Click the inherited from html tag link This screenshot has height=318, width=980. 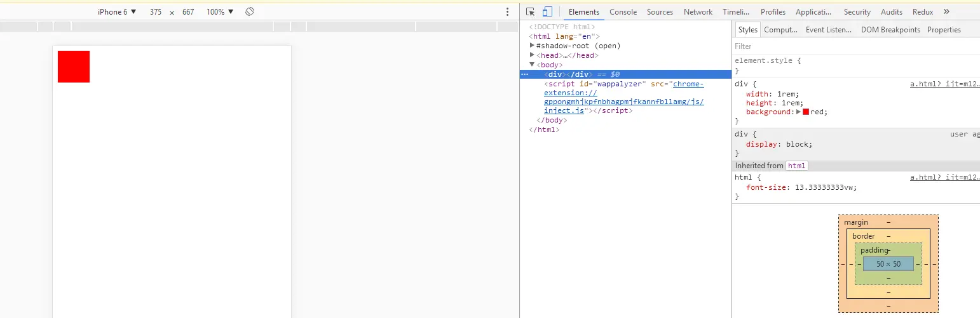click(x=796, y=166)
